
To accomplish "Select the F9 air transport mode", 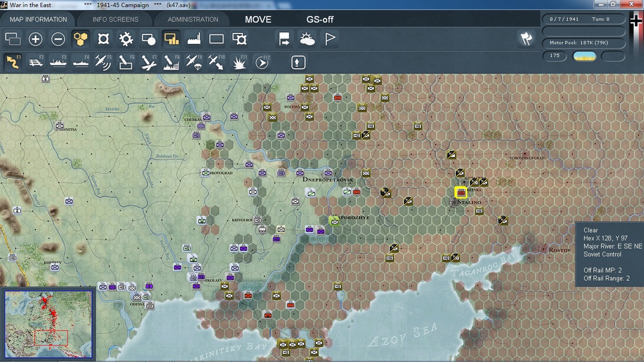I will click(x=194, y=62).
